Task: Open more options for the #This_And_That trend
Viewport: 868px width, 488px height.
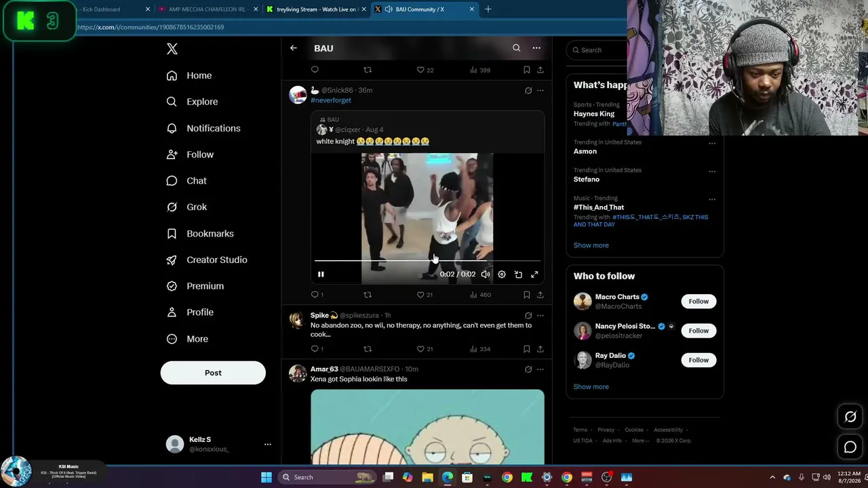Action: pyautogui.click(x=712, y=199)
